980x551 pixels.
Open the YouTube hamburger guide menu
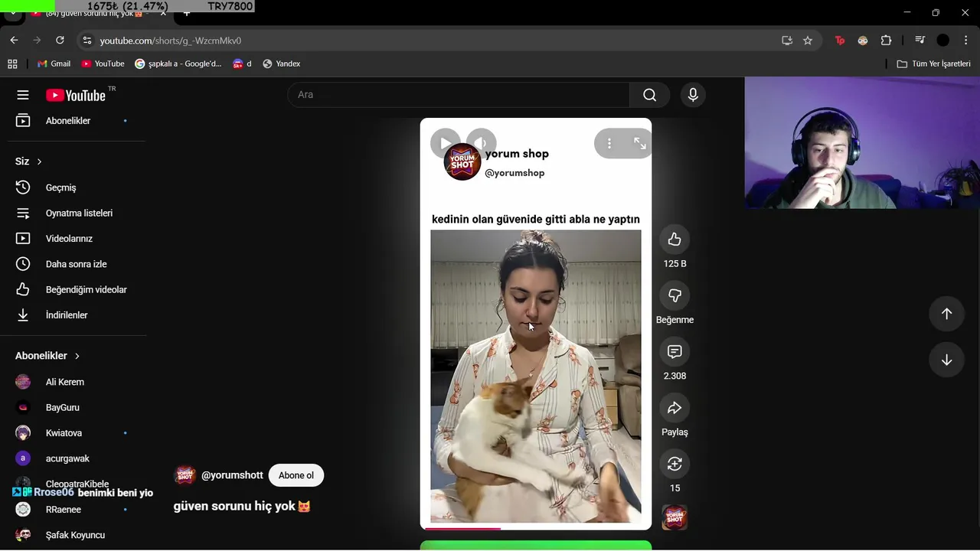(23, 95)
